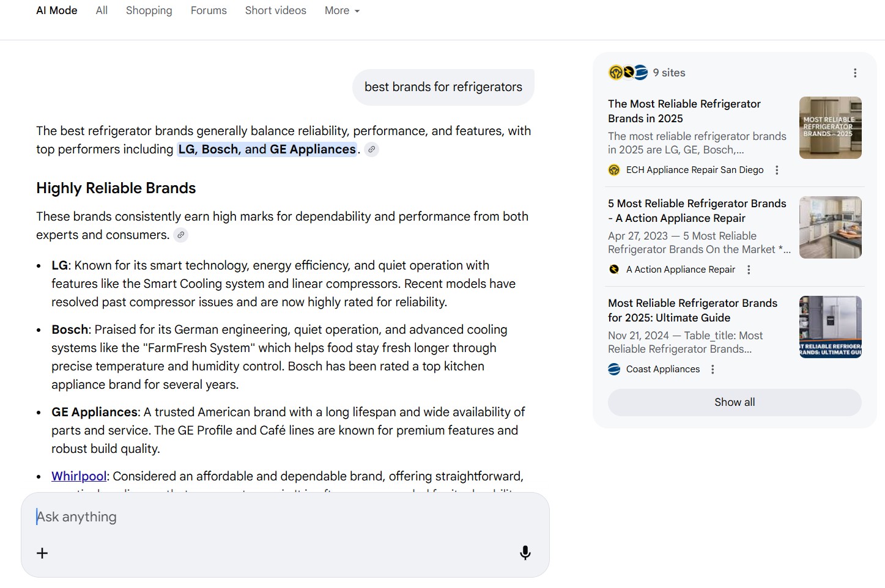Click the 'Coast Appliances' source name

[663, 369]
